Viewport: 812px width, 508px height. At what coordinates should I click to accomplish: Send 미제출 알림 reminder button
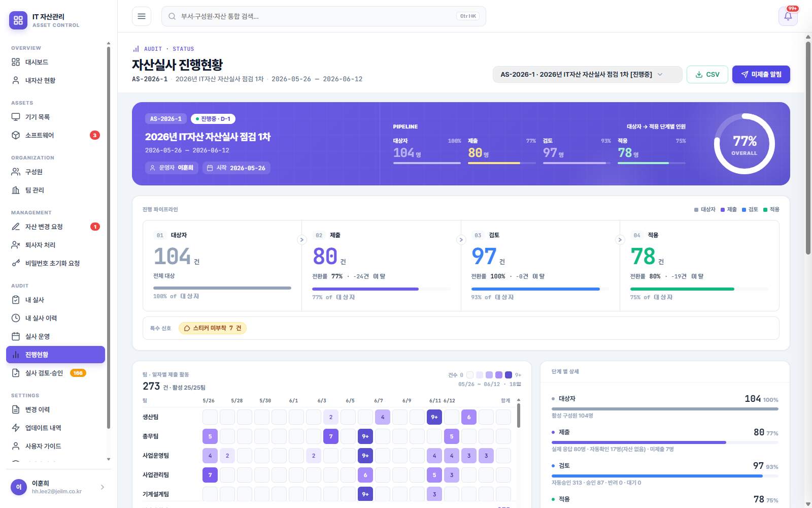[x=761, y=74]
